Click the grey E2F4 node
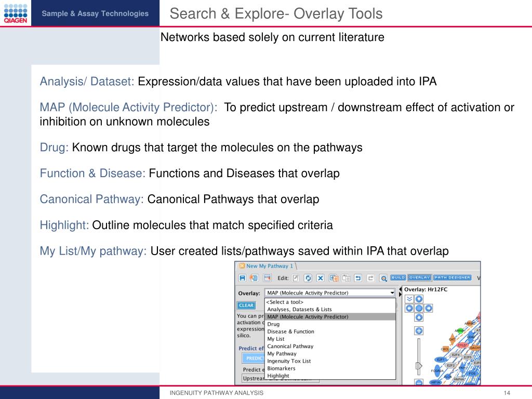 click(456, 355)
